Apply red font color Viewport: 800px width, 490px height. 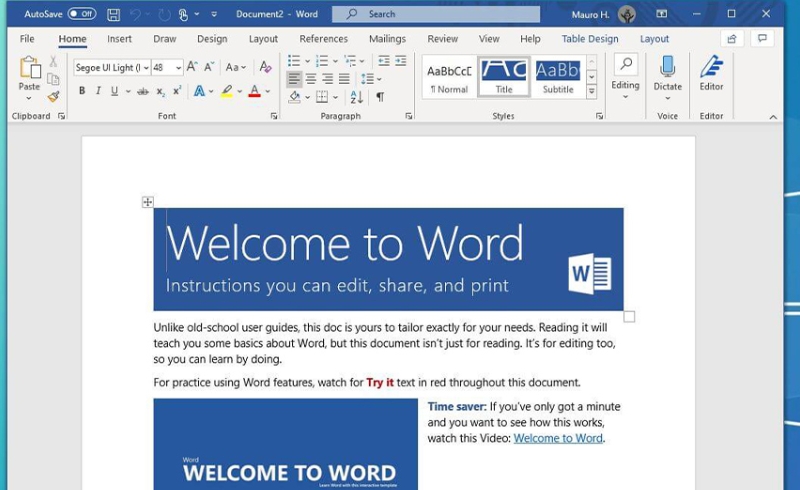(x=254, y=91)
